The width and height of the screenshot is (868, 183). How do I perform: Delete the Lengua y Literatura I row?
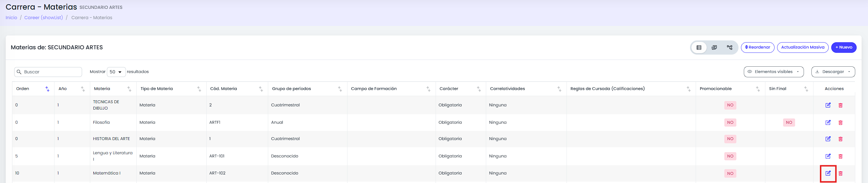click(840, 156)
